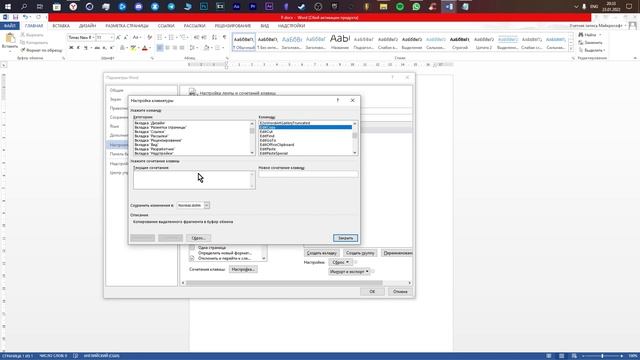Click the center alignment icon
640x360 pixels.
click(x=167, y=48)
